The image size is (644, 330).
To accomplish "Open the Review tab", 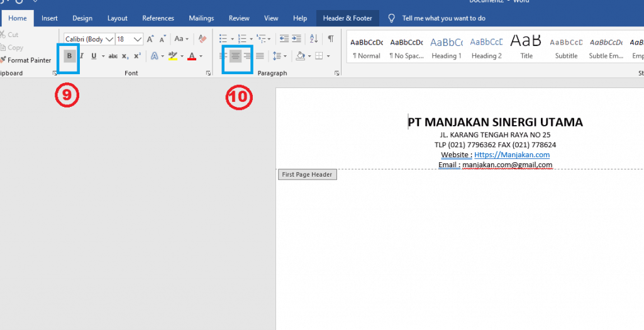I will (239, 18).
